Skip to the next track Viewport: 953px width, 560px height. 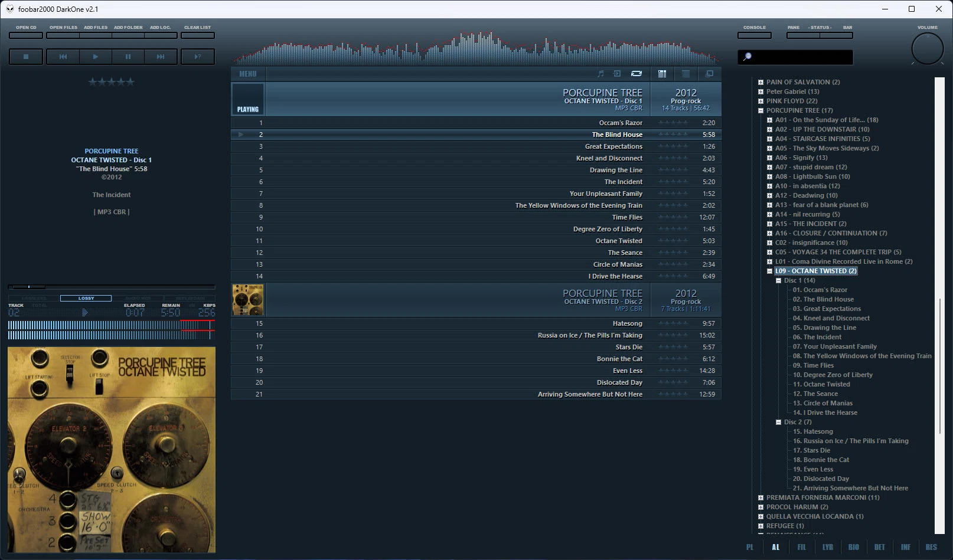pyautogui.click(x=160, y=57)
